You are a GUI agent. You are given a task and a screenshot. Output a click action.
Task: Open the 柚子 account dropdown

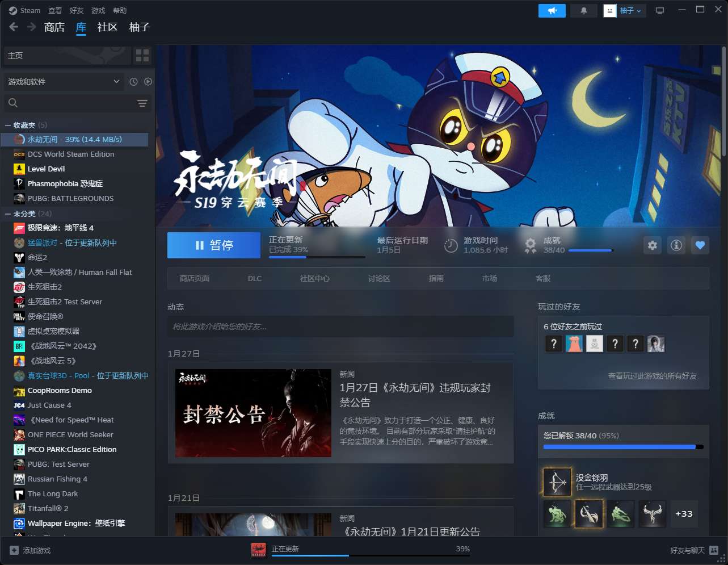(x=625, y=11)
